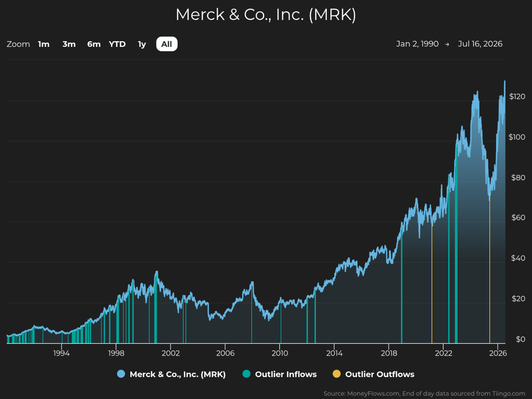Toggle Outlier Inflows legend series
532x399 pixels.
(280, 374)
